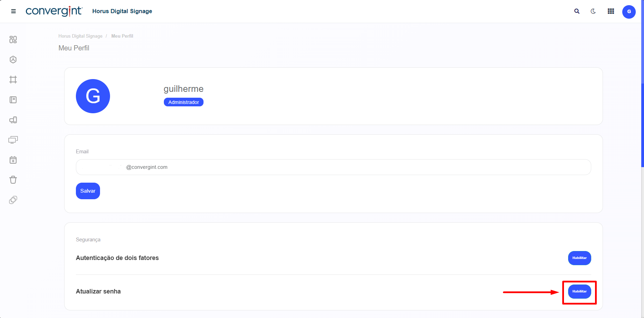
Task: Open the hamburger menu
Action: (x=13, y=11)
